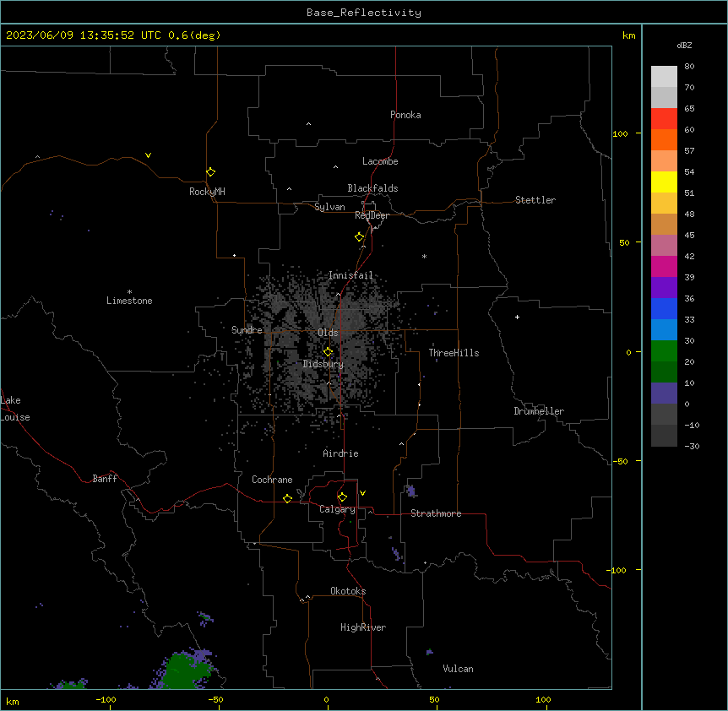Click the Base_Reflectivity title
Image resolution: width=728 pixels, height=711 pixels.
364,13
